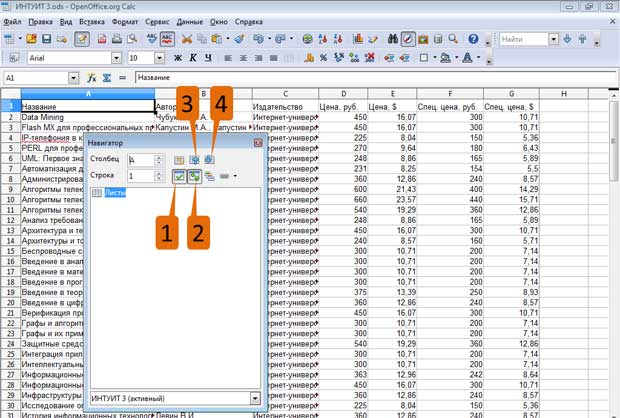Export directly as PDF

pyautogui.click(x=102, y=39)
